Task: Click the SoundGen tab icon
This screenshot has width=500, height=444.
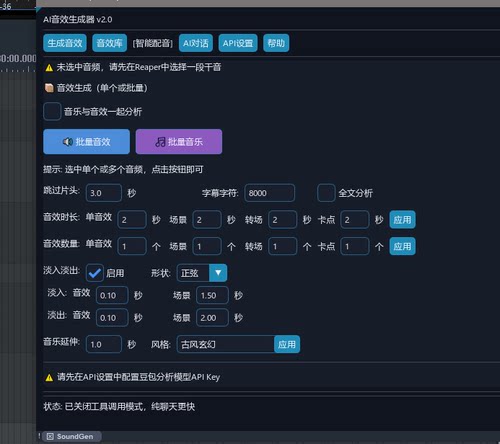Action: [x=50, y=436]
